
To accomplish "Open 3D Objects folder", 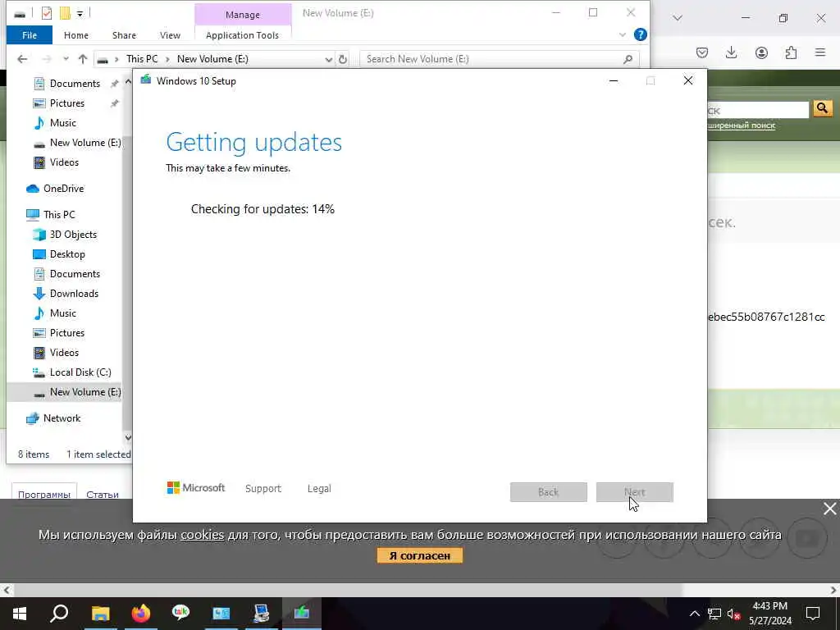I will tap(73, 235).
